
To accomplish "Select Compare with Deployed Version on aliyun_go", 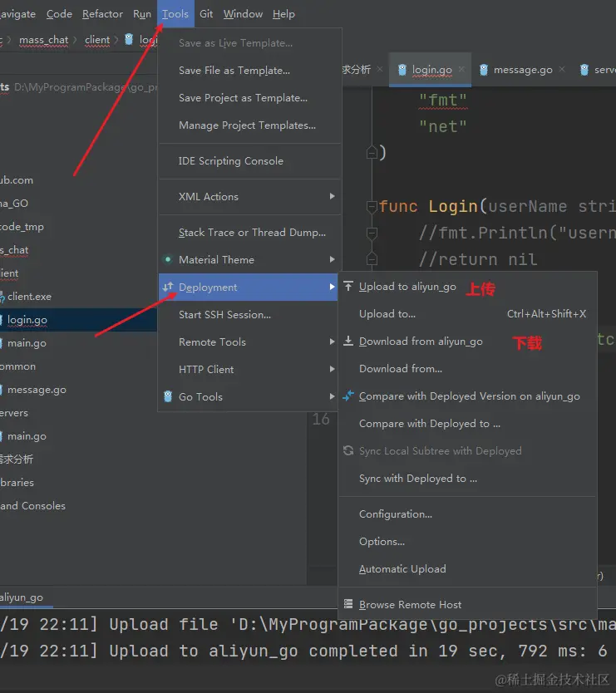I will 469,396.
